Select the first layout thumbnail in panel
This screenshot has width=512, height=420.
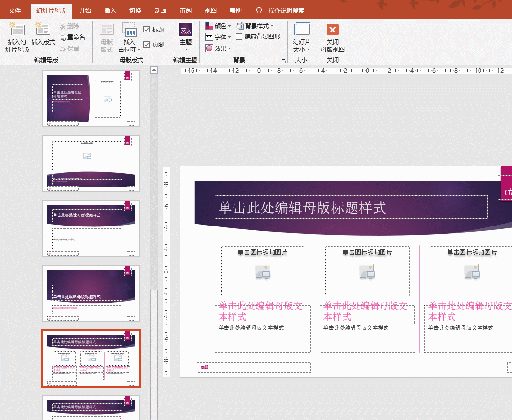click(x=91, y=98)
